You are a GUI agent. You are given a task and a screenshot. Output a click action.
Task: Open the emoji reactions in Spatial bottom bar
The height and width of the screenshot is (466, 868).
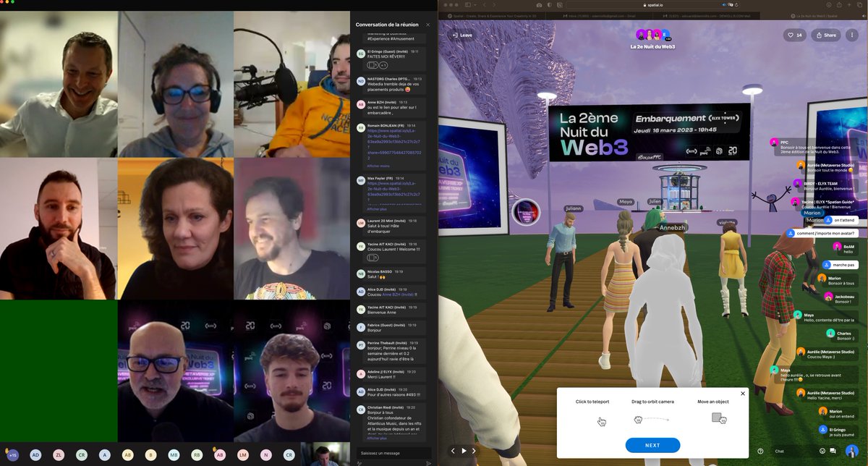click(x=822, y=451)
